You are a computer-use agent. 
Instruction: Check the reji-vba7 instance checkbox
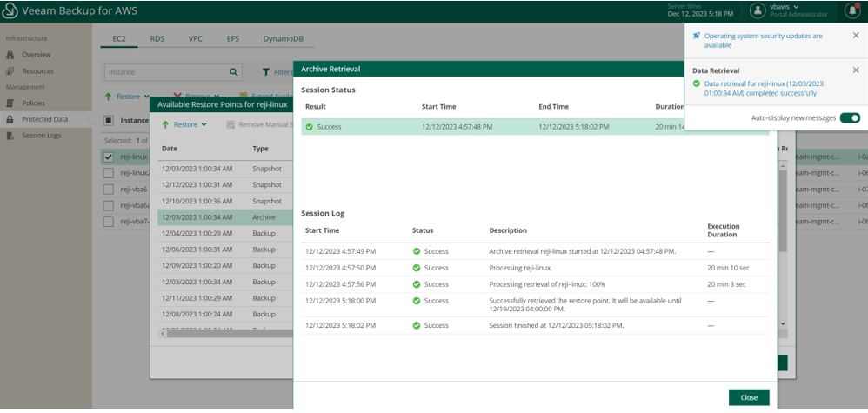[109, 222]
